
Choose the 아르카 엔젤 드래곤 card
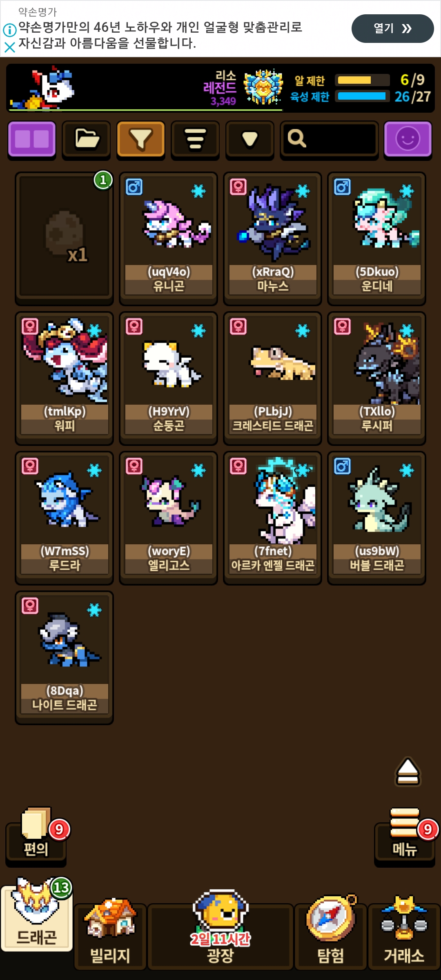(273, 518)
